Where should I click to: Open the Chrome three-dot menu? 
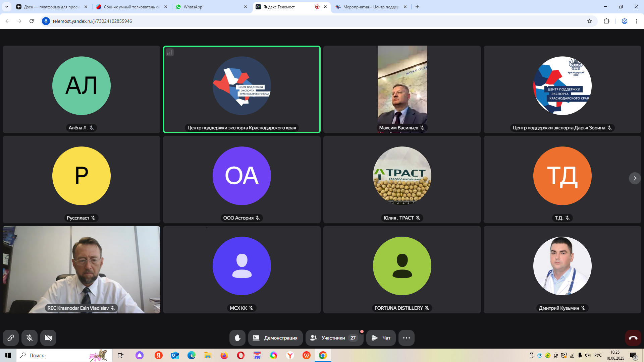636,21
